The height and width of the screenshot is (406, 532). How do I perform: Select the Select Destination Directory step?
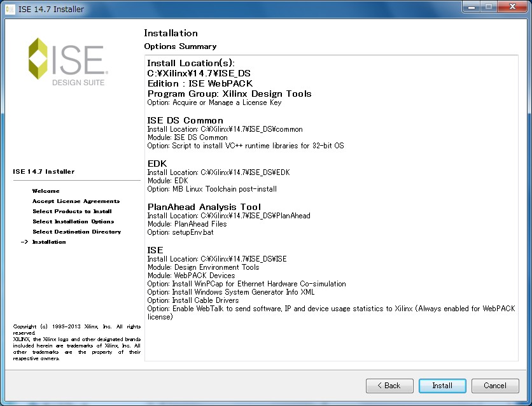click(x=76, y=232)
